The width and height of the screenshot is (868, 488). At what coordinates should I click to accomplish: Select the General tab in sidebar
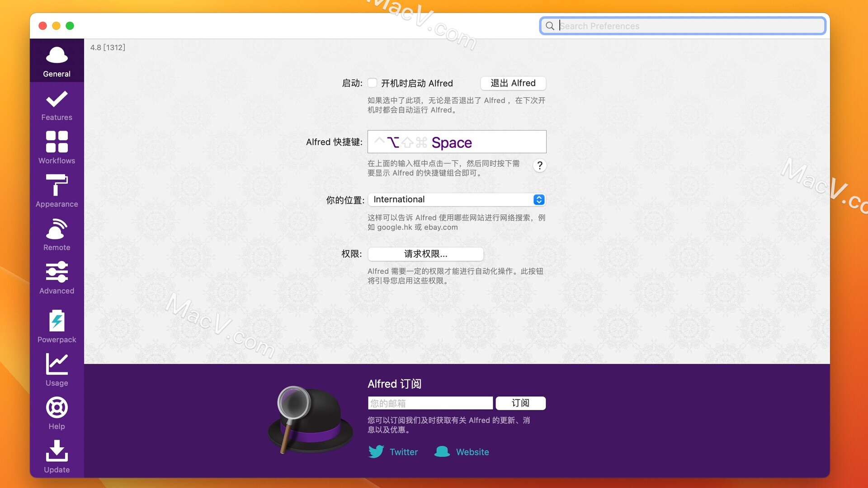tap(57, 61)
